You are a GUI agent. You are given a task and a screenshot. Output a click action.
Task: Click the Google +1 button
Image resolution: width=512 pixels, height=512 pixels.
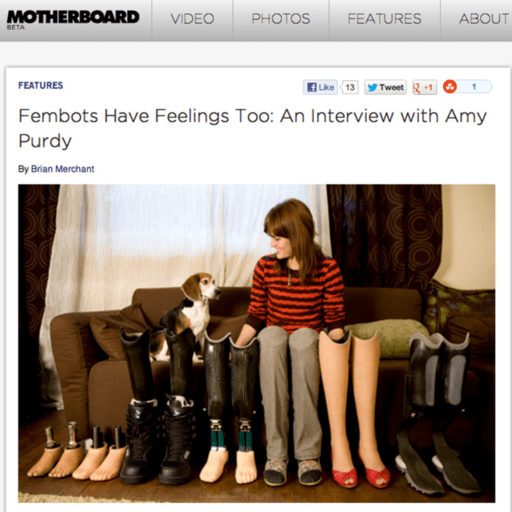pos(424,87)
